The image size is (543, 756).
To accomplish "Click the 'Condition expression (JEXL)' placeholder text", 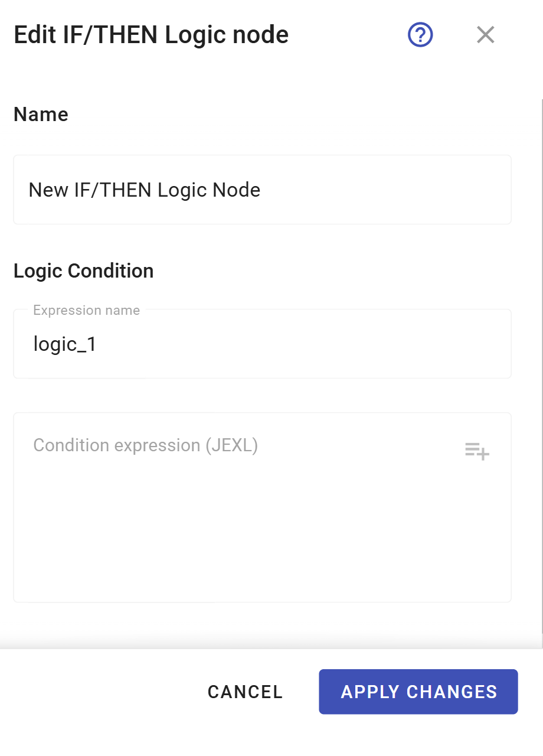I will click(146, 445).
